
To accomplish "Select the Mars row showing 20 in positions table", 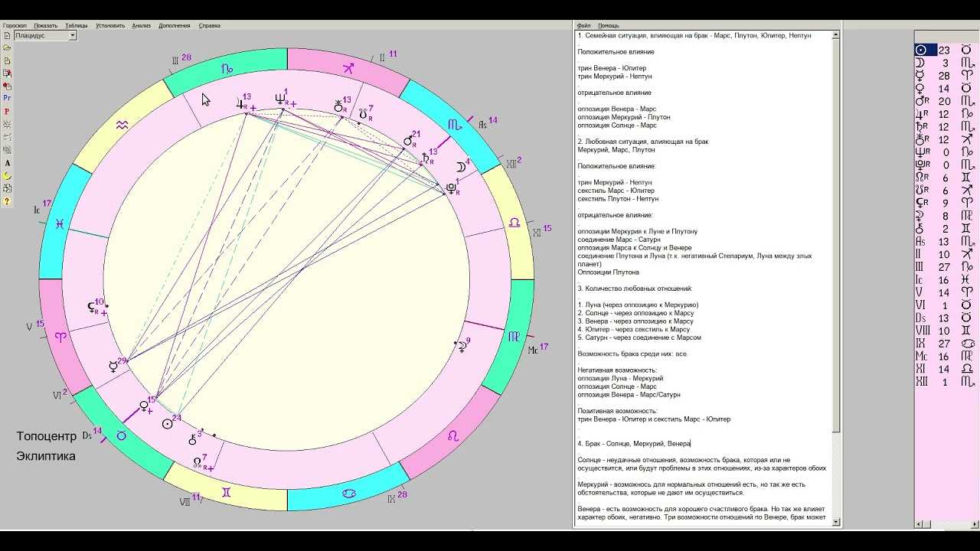I will tap(947, 101).
